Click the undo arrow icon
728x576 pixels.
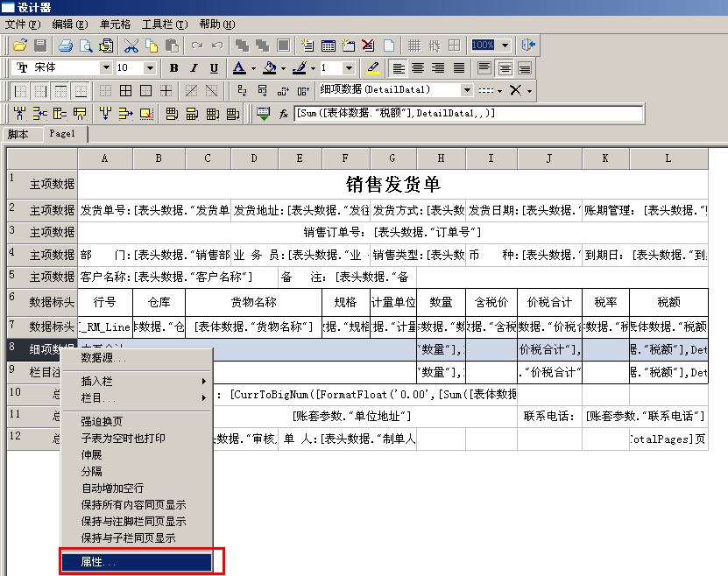pyautogui.click(x=217, y=46)
